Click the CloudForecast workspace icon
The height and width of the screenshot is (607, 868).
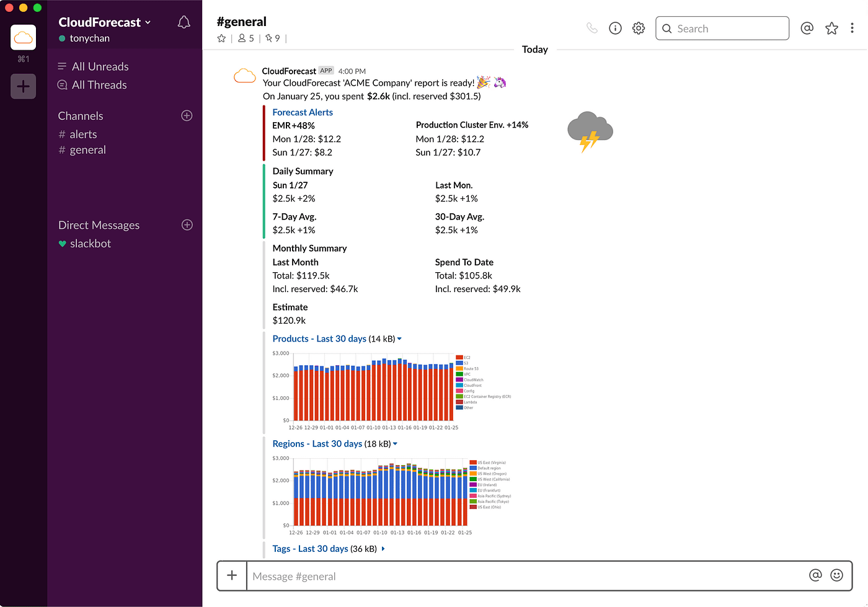pyautogui.click(x=24, y=38)
